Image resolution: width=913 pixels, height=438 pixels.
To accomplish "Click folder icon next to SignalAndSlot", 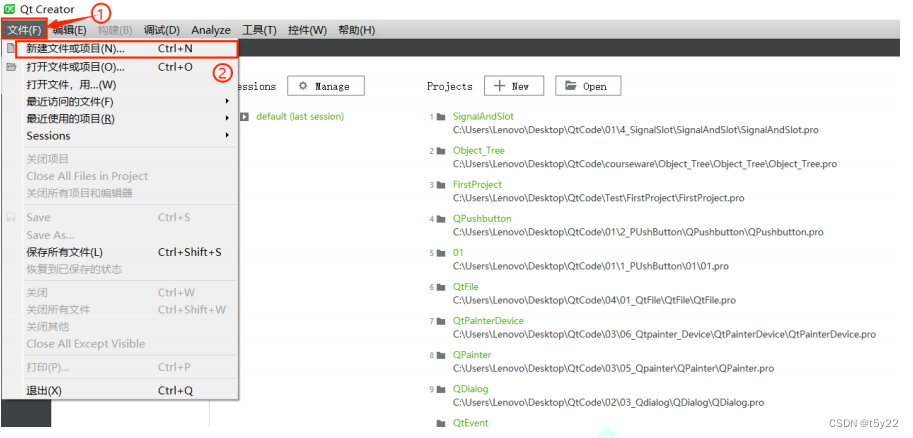I will pos(441,116).
